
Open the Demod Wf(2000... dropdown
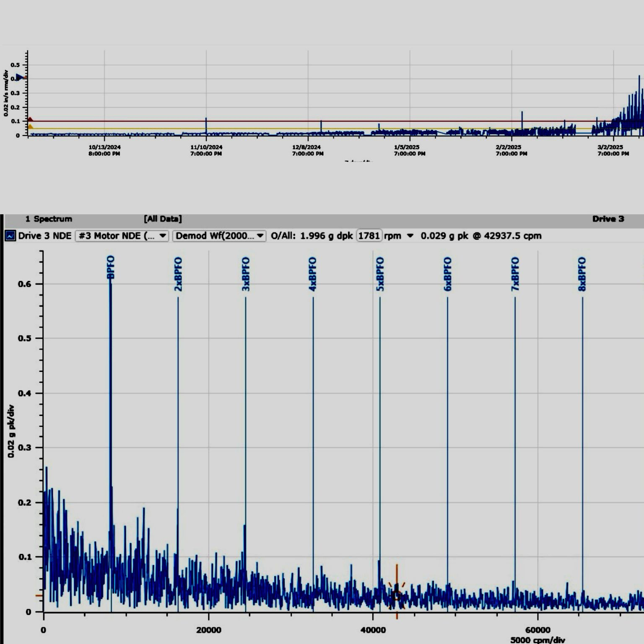click(219, 236)
